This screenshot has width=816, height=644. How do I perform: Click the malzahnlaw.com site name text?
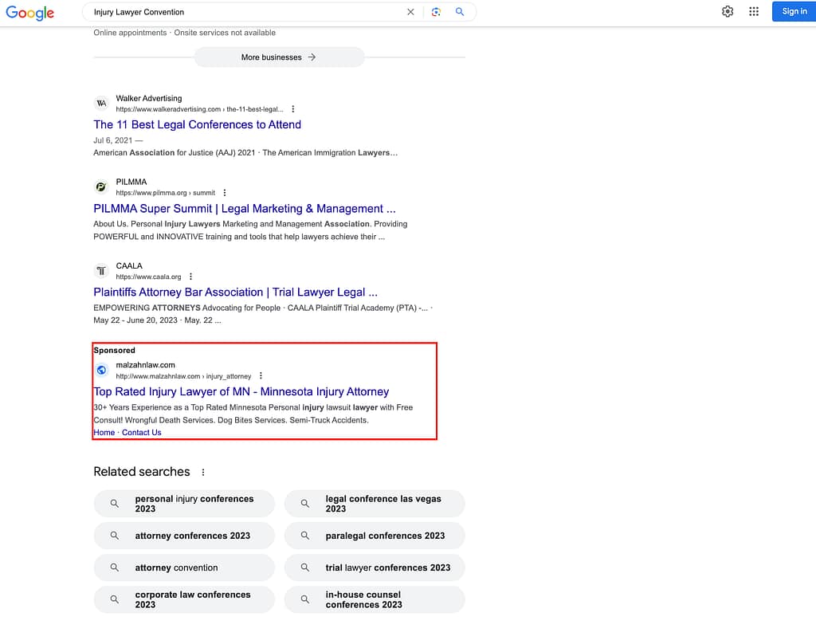(x=145, y=365)
